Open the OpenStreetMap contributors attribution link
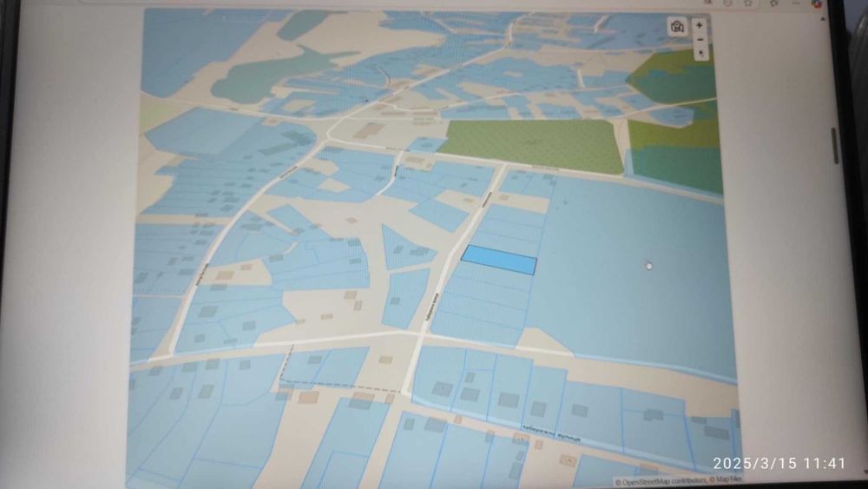The image size is (868, 489). (661, 482)
